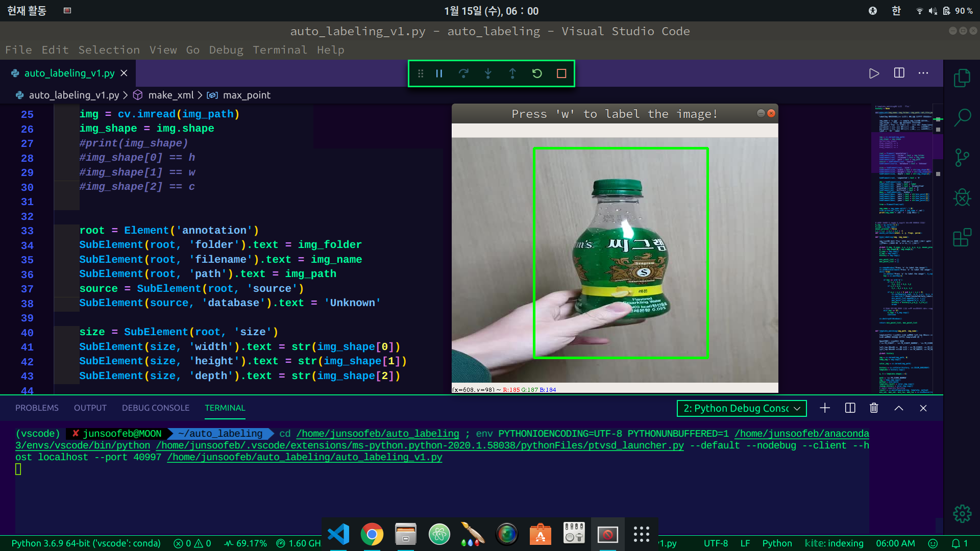
Task: Run Python file with play icon
Action: point(874,73)
